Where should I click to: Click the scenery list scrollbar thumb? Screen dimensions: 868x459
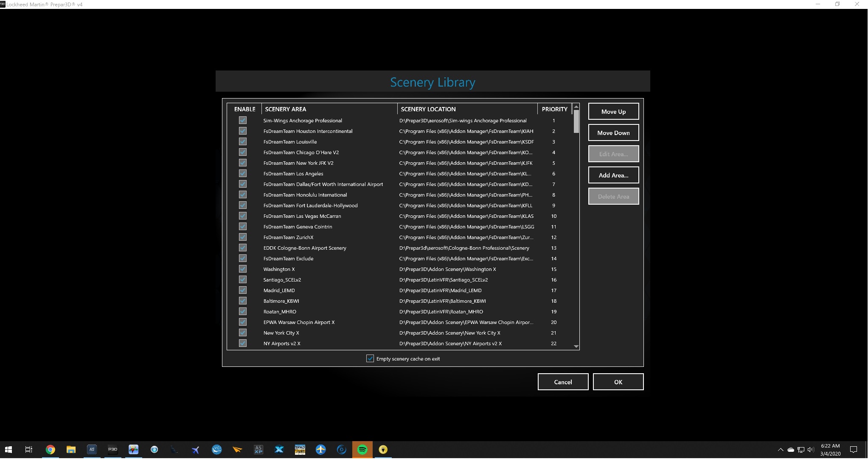click(576, 122)
